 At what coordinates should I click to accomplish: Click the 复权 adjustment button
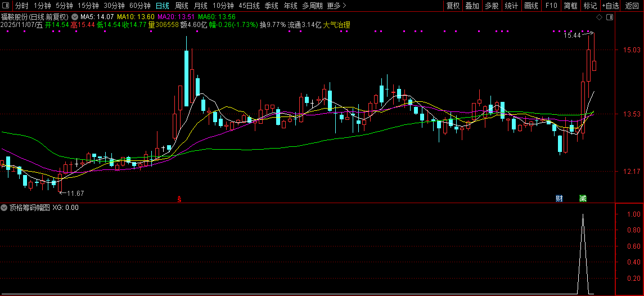(x=453, y=6)
